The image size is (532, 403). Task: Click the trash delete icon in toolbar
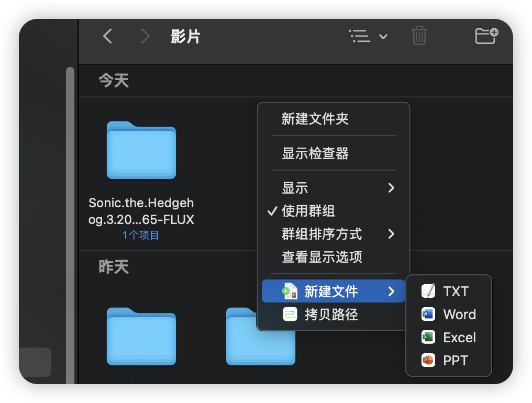[419, 36]
